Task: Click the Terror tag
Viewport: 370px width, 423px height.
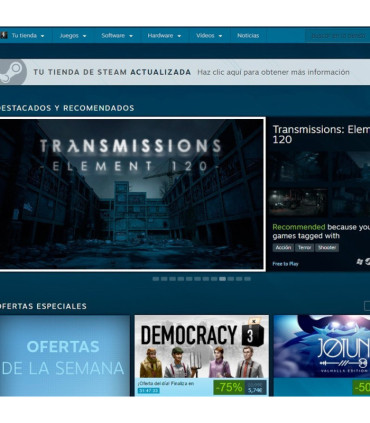Action: pos(304,248)
